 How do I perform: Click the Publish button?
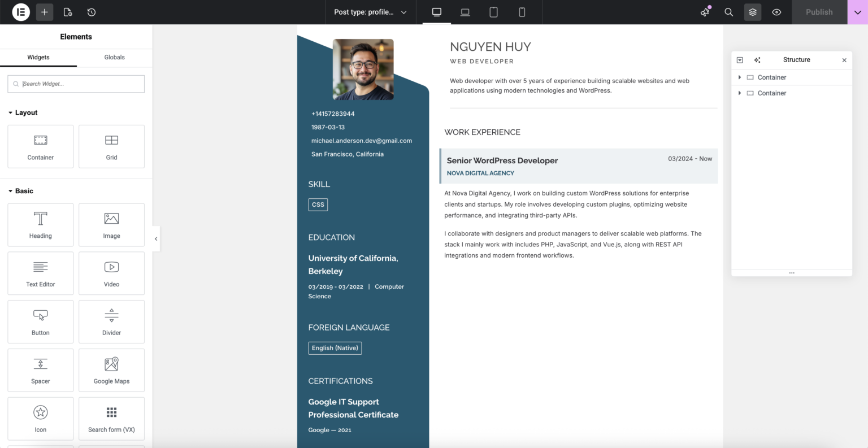819,12
